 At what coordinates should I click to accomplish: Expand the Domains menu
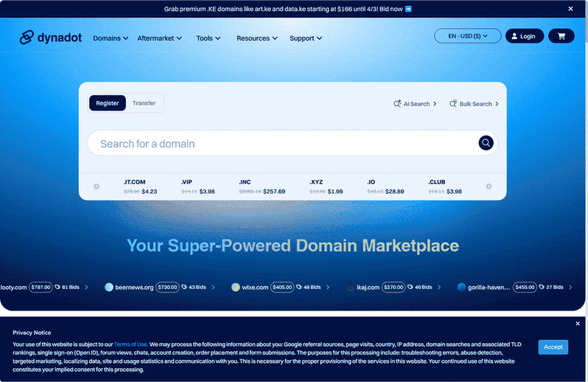[111, 38]
